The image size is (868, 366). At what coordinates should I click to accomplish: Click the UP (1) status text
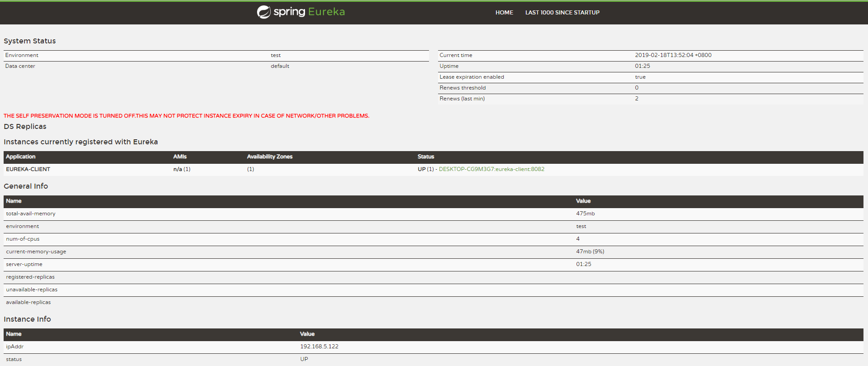point(425,169)
